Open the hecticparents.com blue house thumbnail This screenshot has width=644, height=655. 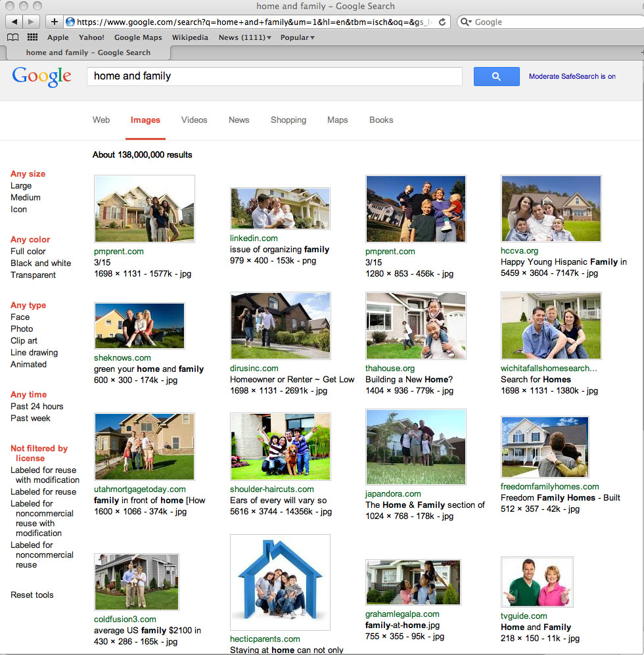point(280,582)
